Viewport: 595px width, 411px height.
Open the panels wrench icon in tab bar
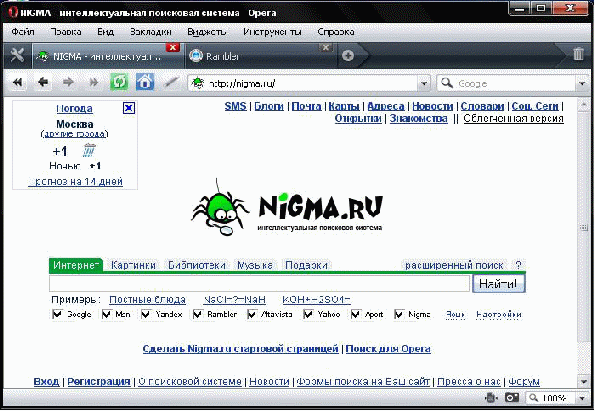pos(17,55)
